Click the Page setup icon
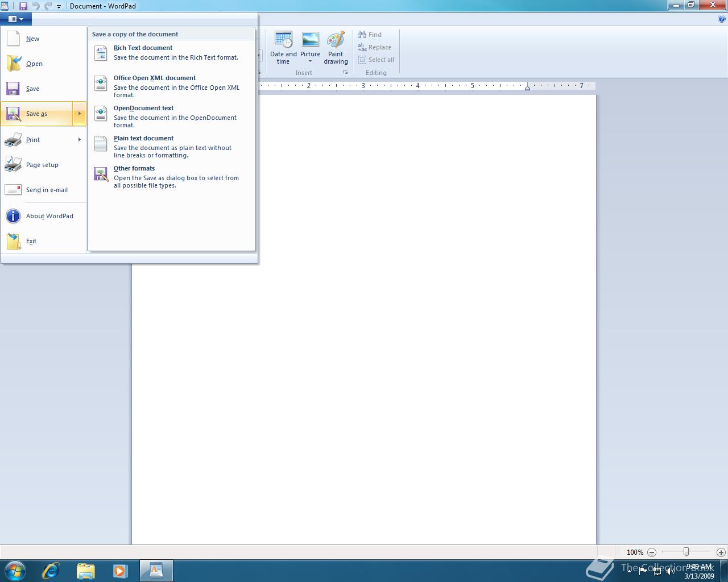This screenshot has width=728, height=582. click(x=13, y=165)
